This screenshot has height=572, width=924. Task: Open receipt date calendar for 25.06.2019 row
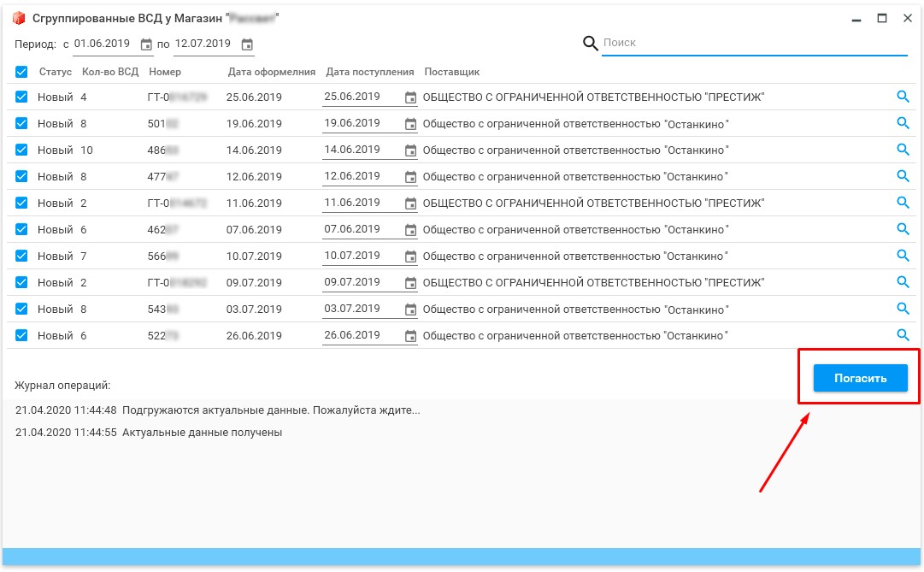(x=411, y=97)
